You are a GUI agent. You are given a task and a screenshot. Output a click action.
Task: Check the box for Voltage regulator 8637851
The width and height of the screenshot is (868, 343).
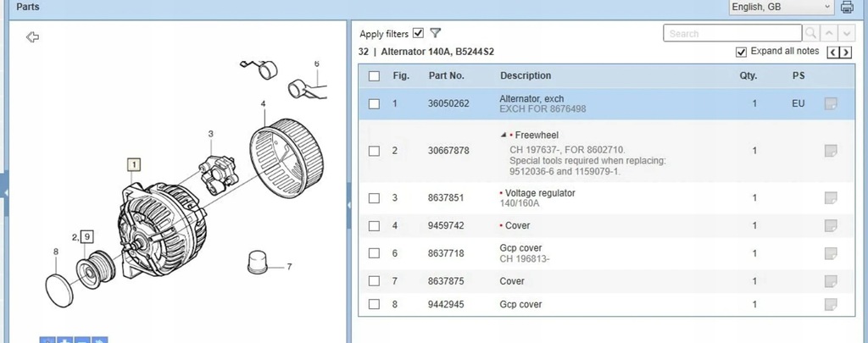(374, 197)
